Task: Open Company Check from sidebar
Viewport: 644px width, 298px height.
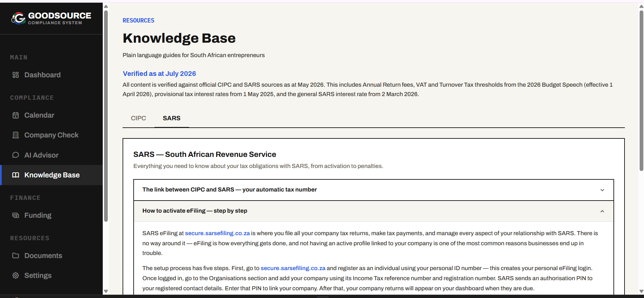Action: (x=51, y=135)
